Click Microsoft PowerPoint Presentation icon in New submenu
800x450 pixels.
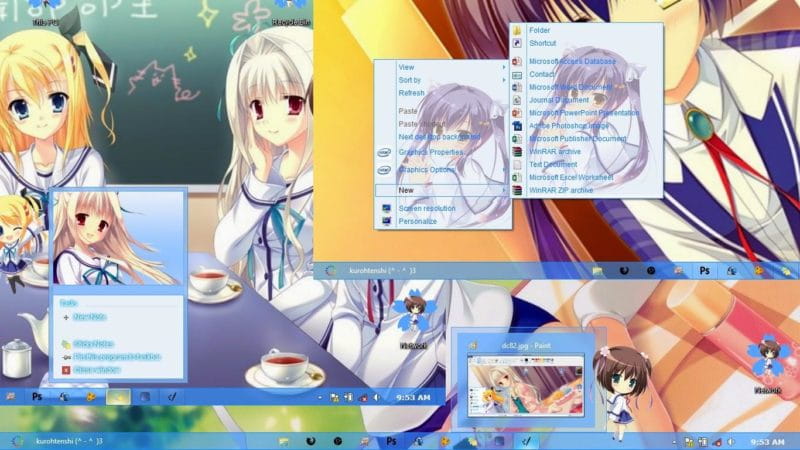[517, 113]
